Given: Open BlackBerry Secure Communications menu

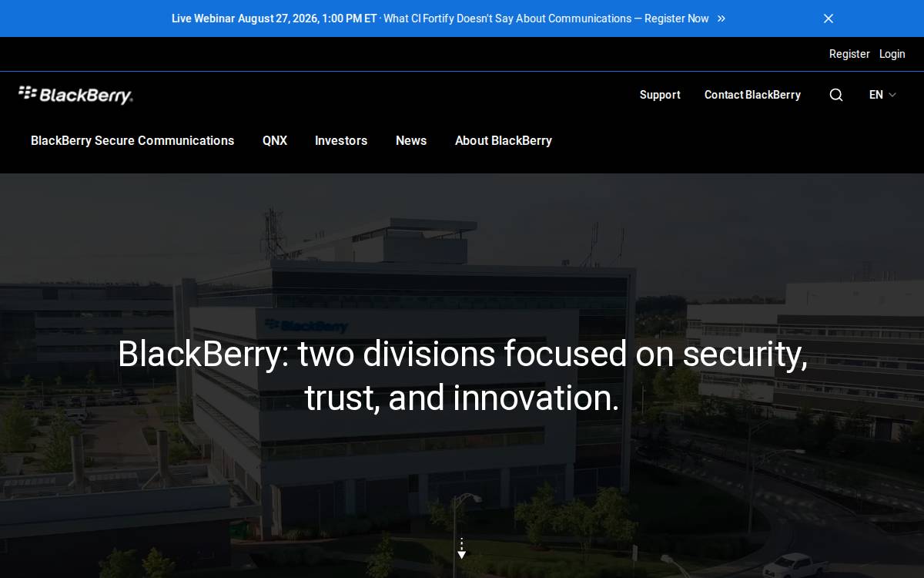Looking at the screenshot, I should coord(132,140).
